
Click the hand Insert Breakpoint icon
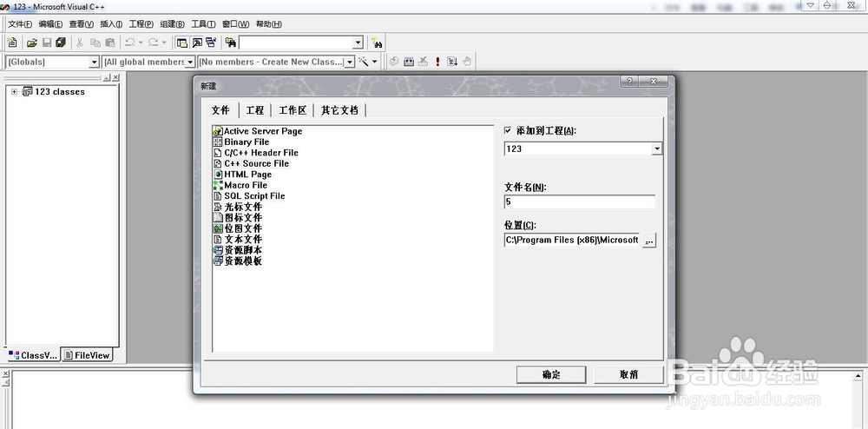[467, 62]
